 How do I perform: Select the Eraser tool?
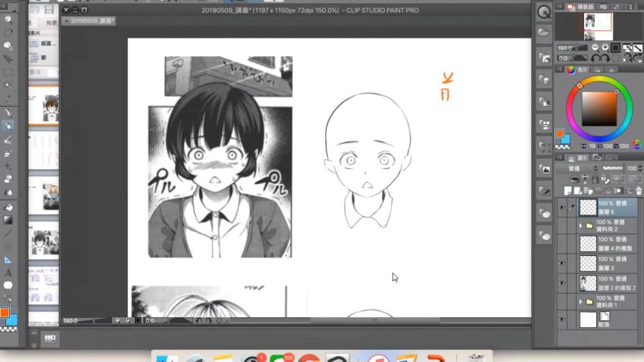(x=8, y=179)
